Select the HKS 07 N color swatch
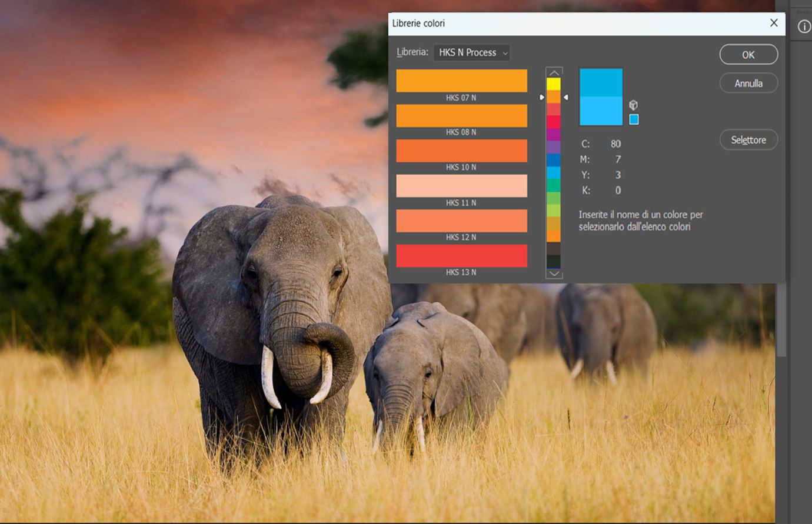 (x=461, y=81)
